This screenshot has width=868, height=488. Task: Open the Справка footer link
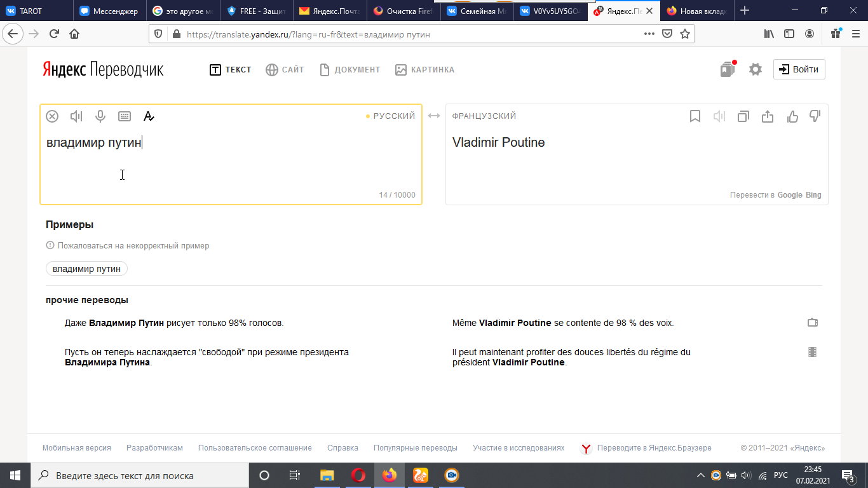point(342,448)
